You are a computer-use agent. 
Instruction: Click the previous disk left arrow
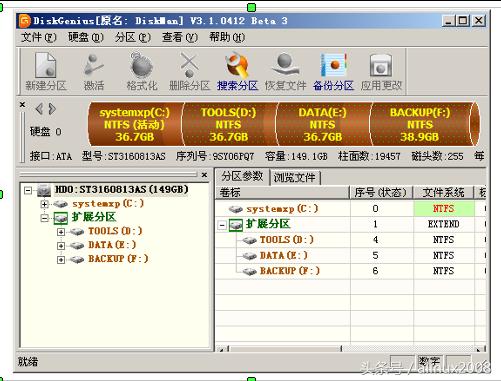pyautogui.click(x=39, y=109)
